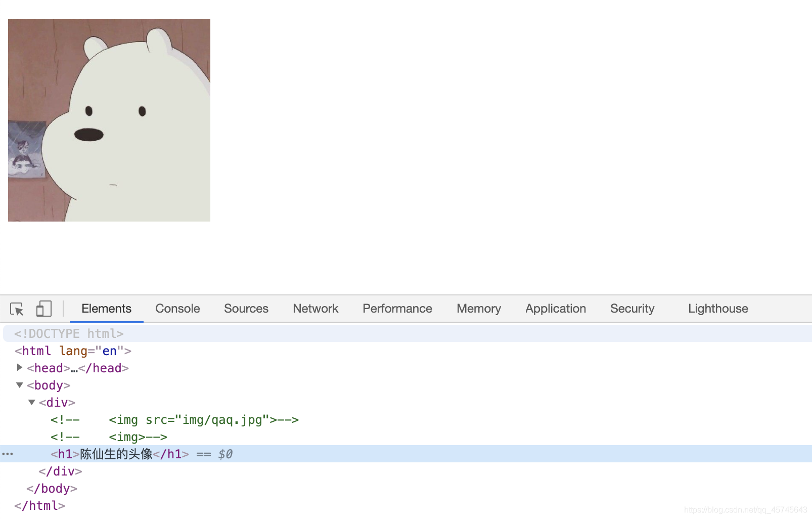The image size is (812, 519).
Task: Switch to the Sources tab
Action: pos(246,309)
